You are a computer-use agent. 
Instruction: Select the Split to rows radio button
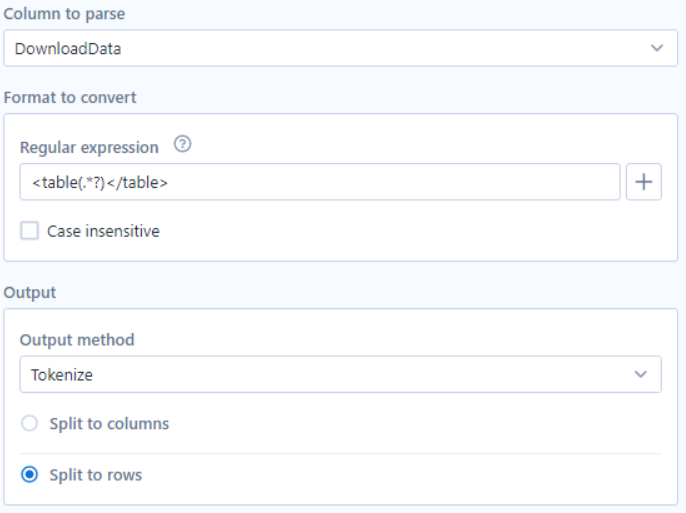[x=29, y=475]
